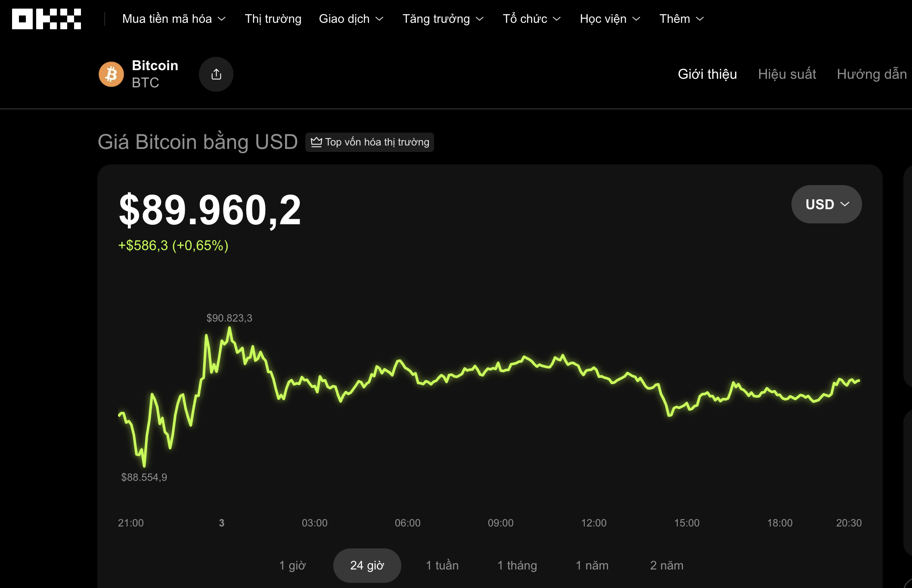Select the 1 giờ time range
Viewport: 912px width, 588px height.
292,565
